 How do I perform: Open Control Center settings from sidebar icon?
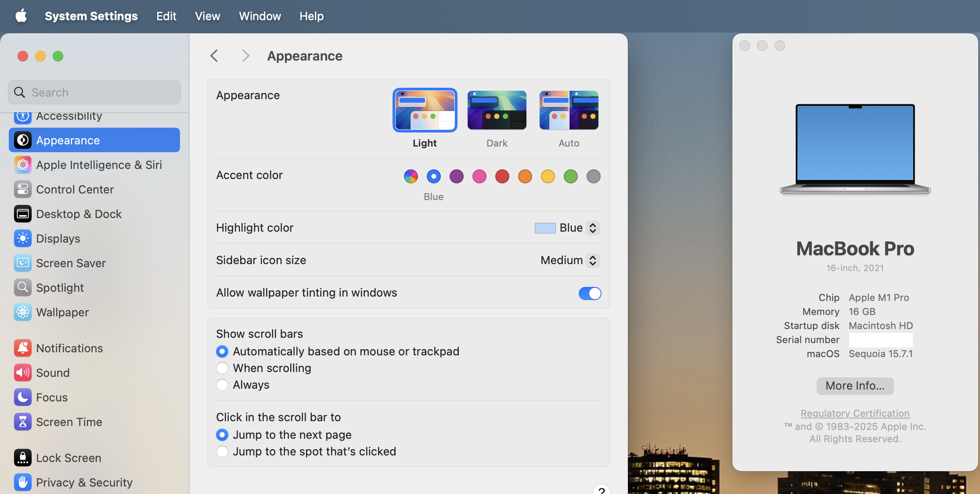[x=22, y=190]
